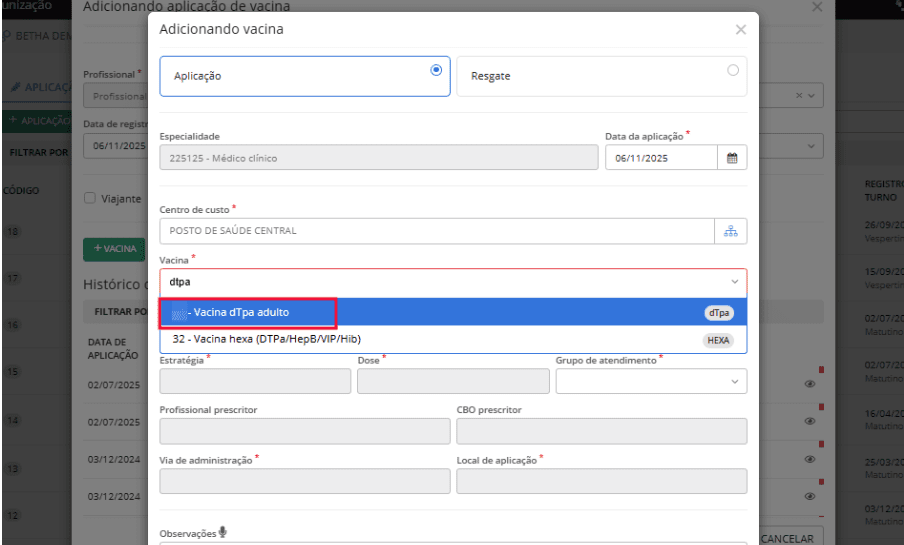Collapse the Vacina dropdown using its chevron
The height and width of the screenshot is (545, 904).
point(734,283)
